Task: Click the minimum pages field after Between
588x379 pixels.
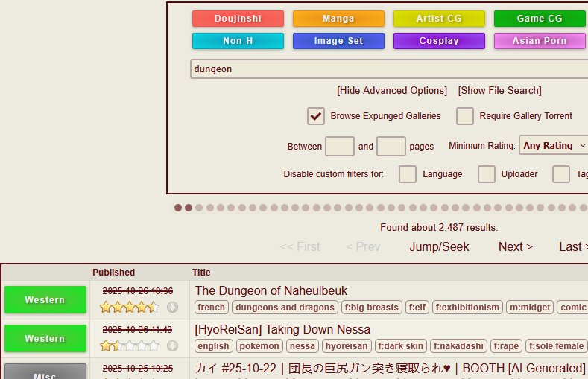Action: pos(339,146)
